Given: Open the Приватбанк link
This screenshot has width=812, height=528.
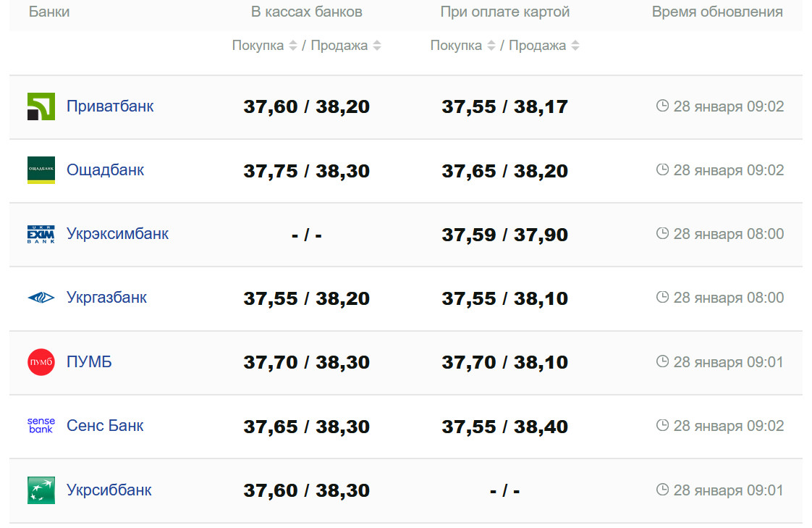Looking at the screenshot, I should (110, 106).
